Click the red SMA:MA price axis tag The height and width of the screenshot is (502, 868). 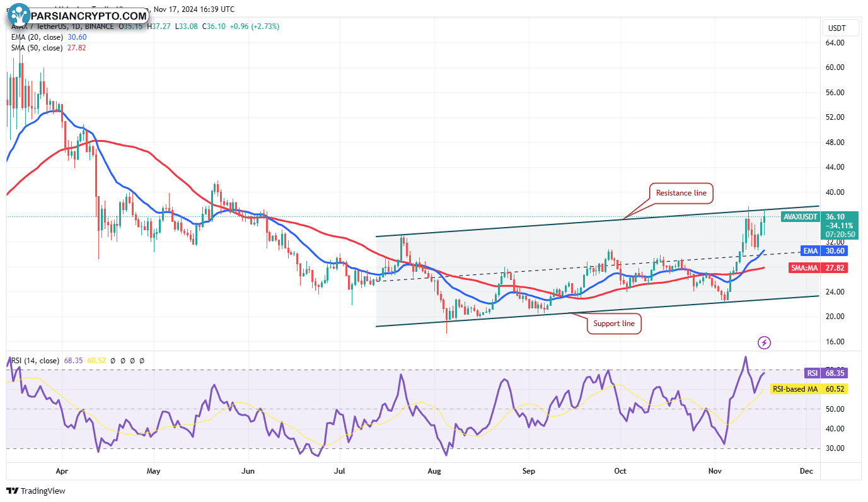point(805,267)
